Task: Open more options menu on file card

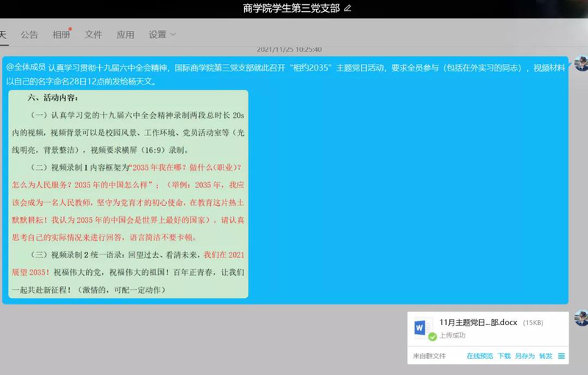Action: pos(562,356)
